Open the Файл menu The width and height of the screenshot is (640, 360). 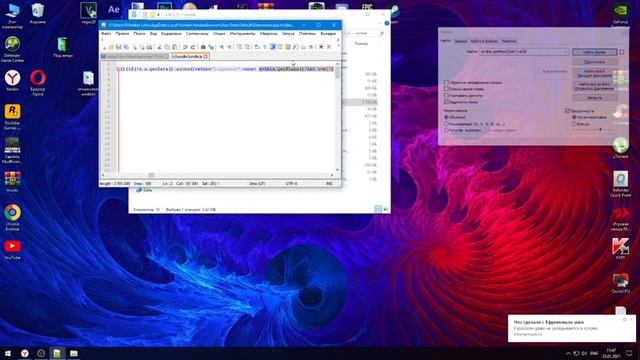[x=106, y=33]
